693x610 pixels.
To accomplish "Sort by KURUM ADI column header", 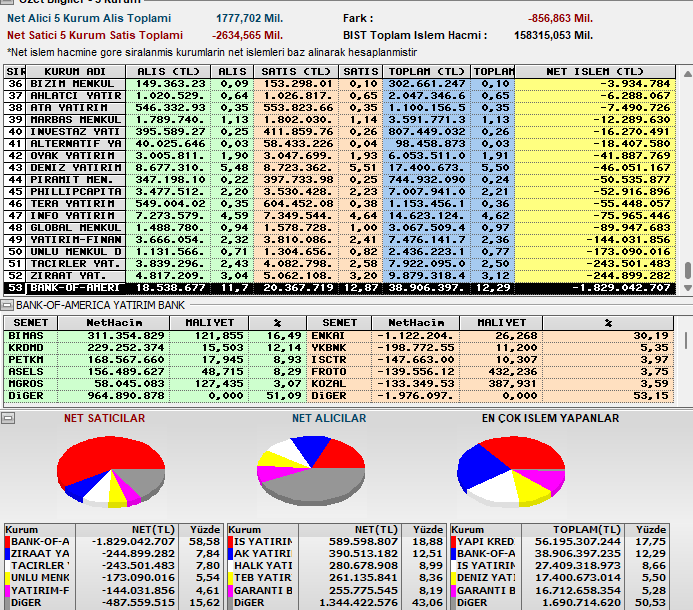I will click(x=75, y=72).
